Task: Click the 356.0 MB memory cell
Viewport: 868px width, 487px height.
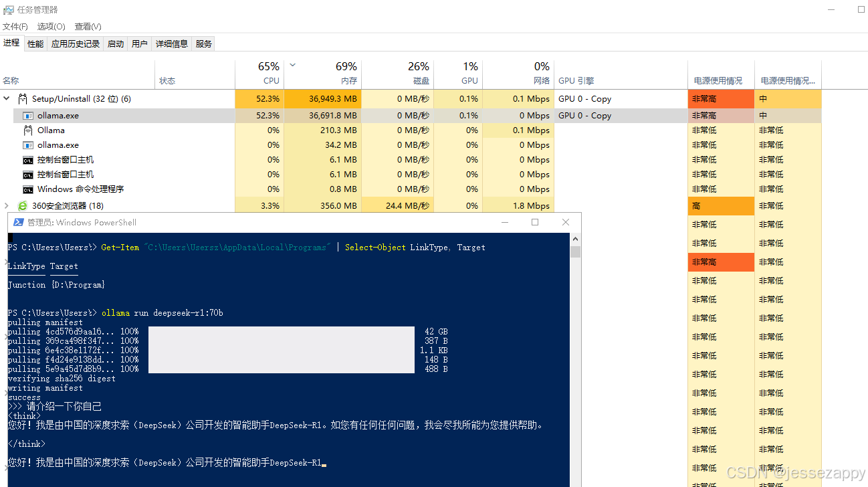Action: (x=323, y=206)
